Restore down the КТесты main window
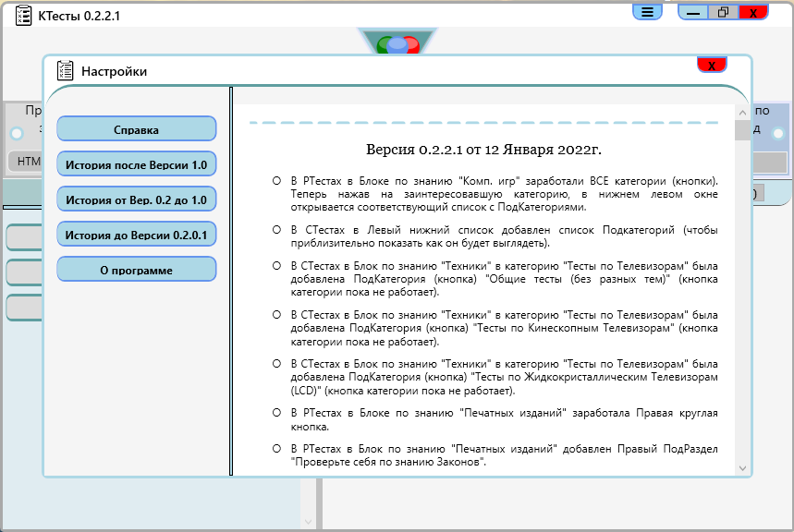Image resolution: width=794 pixels, height=532 pixels. pos(723,12)
